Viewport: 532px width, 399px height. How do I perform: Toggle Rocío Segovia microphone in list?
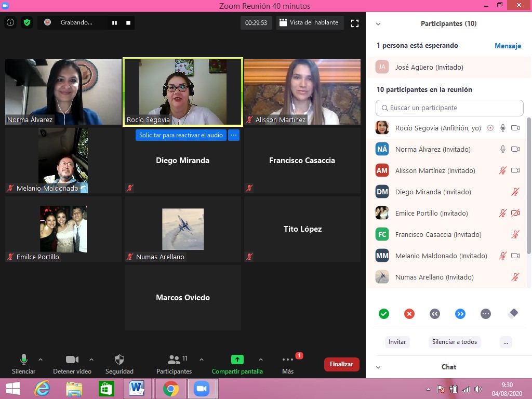click(503, 128)
